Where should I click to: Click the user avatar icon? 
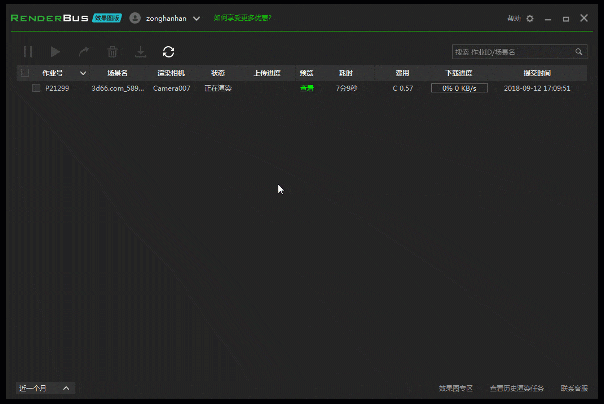135,18
